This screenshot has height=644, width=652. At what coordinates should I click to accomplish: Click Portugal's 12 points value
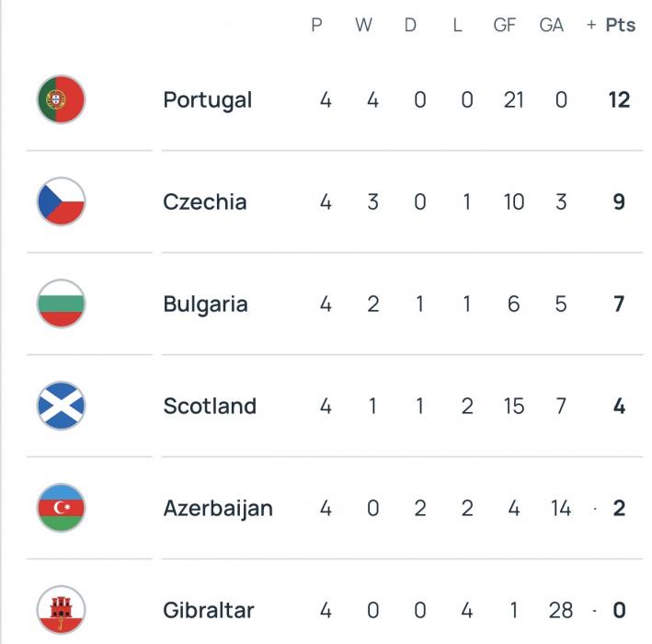coord(619,100)
